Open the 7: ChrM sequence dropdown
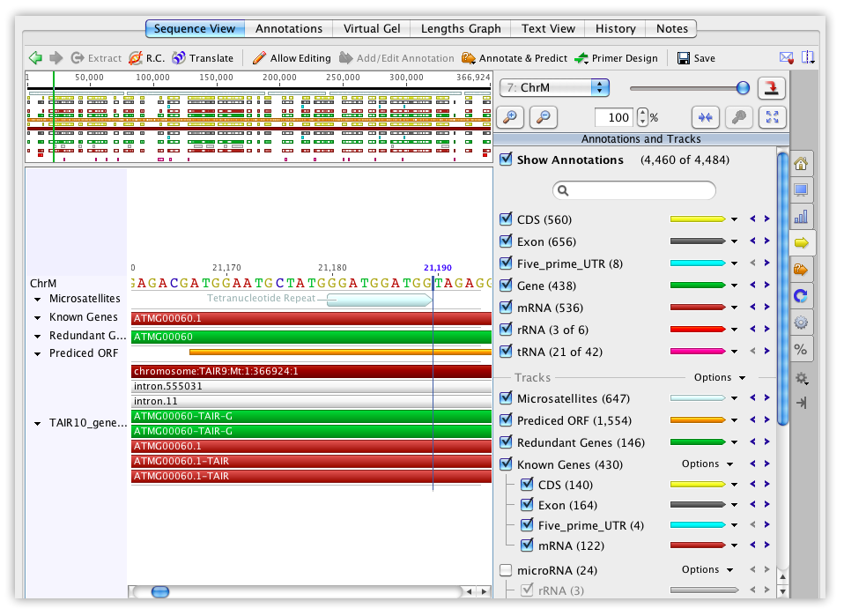844x616 pixels. 554,87
